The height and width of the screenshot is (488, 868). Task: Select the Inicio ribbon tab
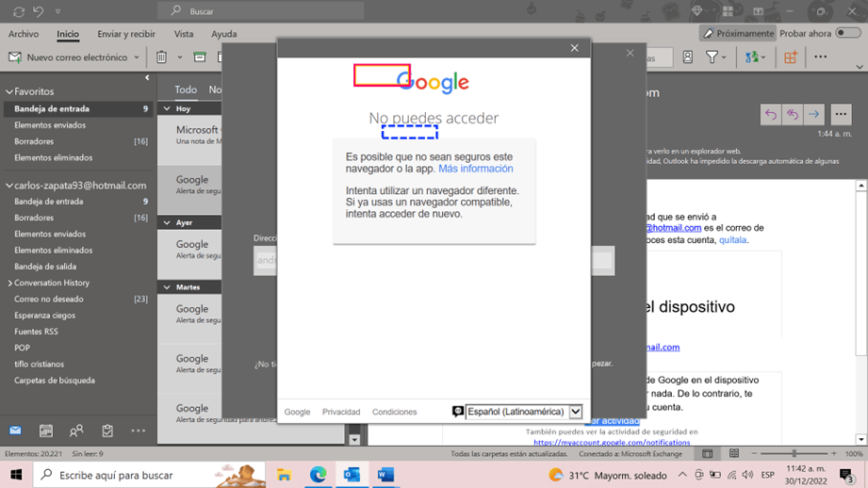(68, 34)
